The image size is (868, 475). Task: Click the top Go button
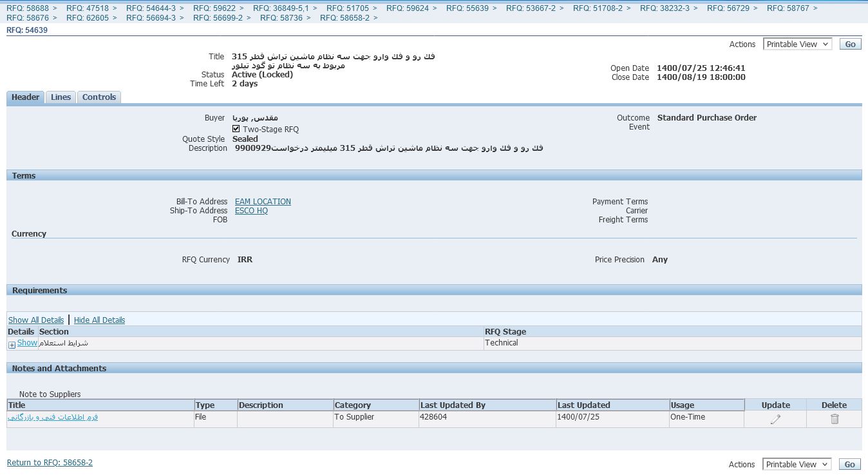click(x=851, y=44)
